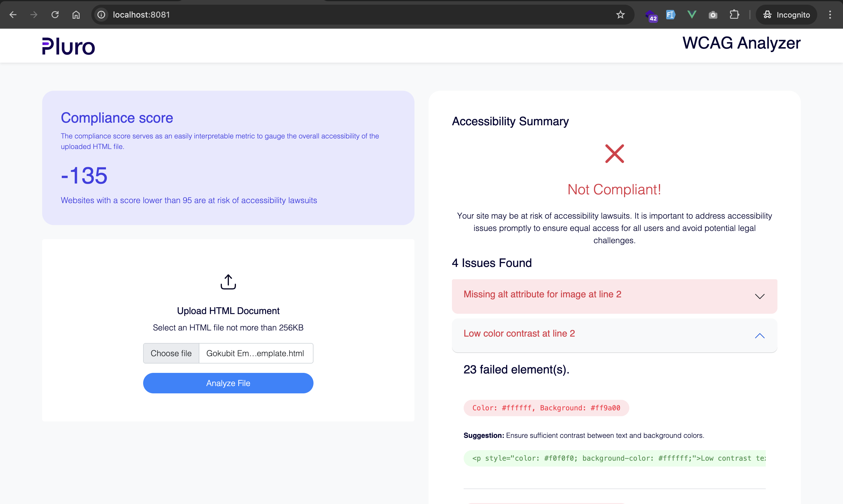The image size is (843, 504).
Task: Click the Suggestion text about sufficient contrast
Action: pos(583,436)
